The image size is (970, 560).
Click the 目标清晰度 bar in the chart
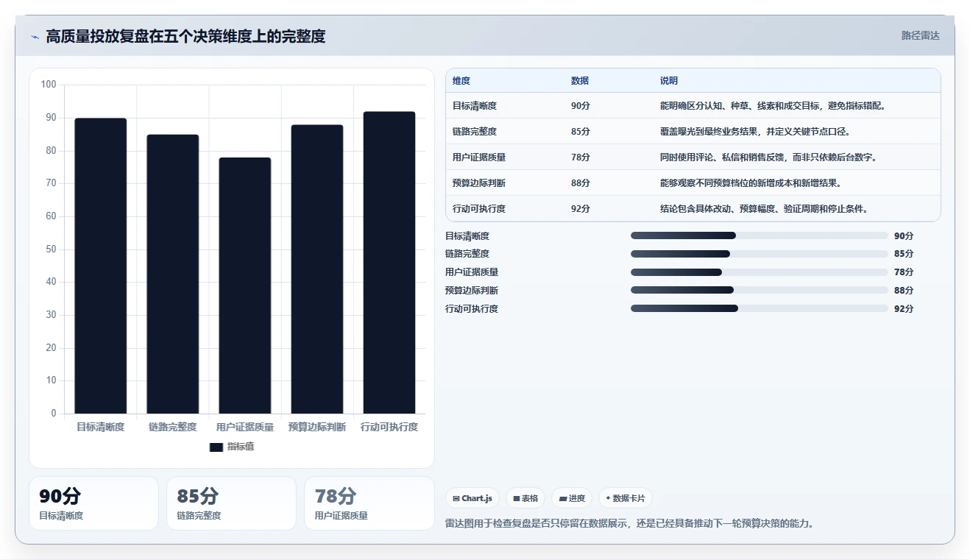(101, 266)
